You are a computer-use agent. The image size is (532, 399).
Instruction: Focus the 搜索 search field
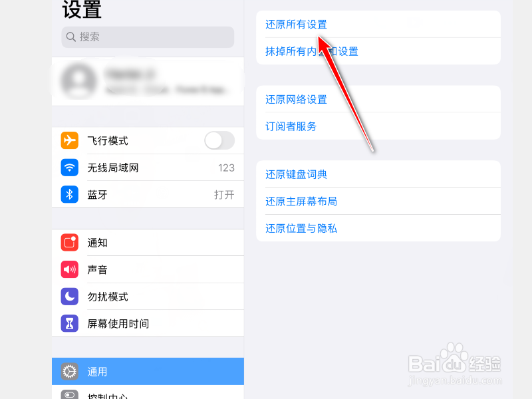coord(148,37)
